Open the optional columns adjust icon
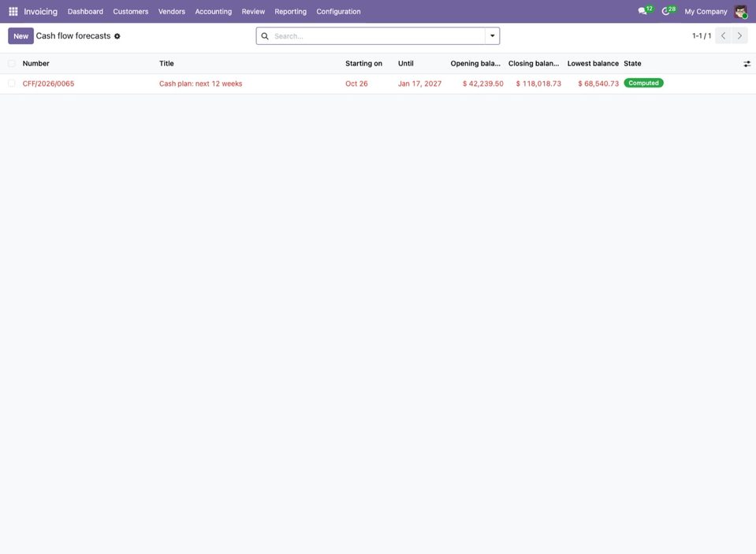 point(747,64)
